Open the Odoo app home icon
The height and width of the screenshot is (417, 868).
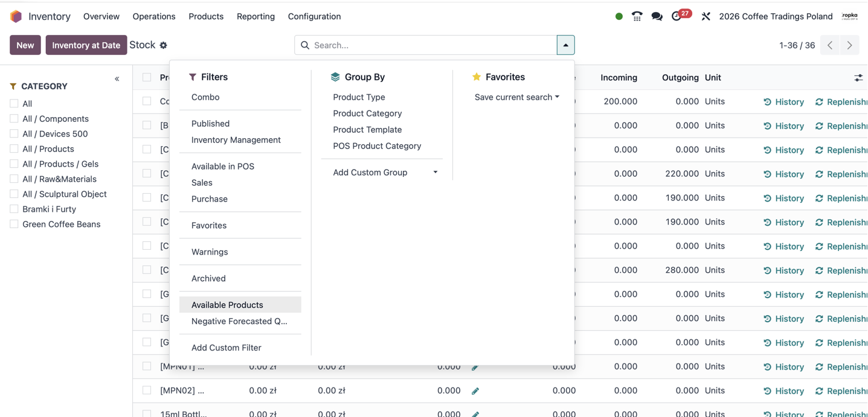click(16, 16)
